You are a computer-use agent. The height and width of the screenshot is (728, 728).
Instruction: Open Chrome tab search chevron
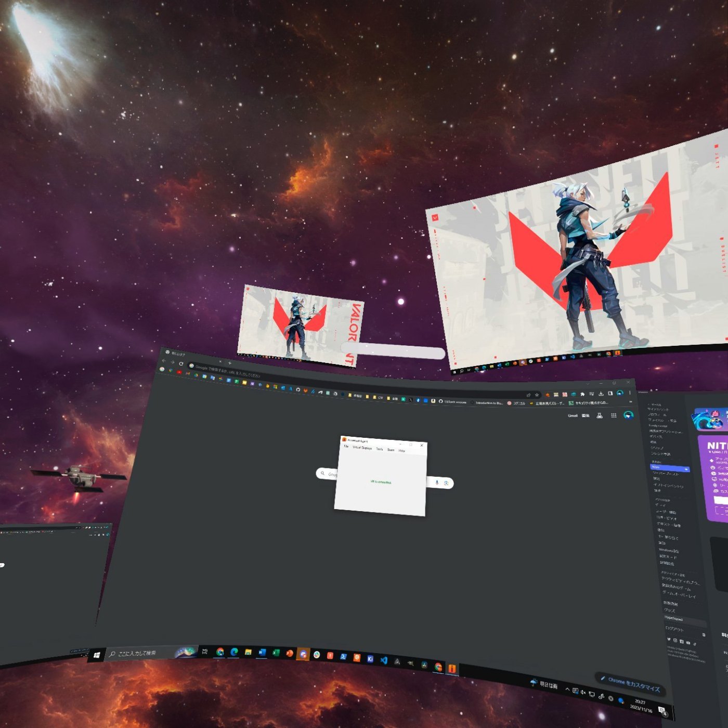click(588, 384)
